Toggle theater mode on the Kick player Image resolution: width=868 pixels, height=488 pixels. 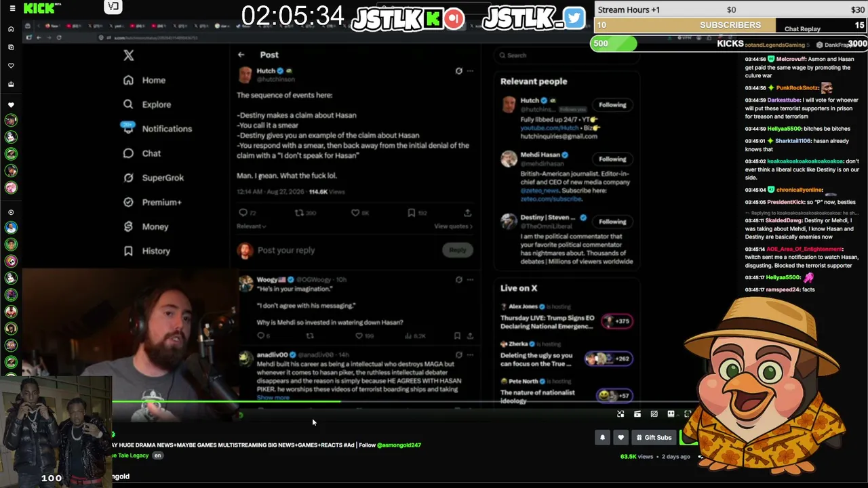(x=671, y=414)
